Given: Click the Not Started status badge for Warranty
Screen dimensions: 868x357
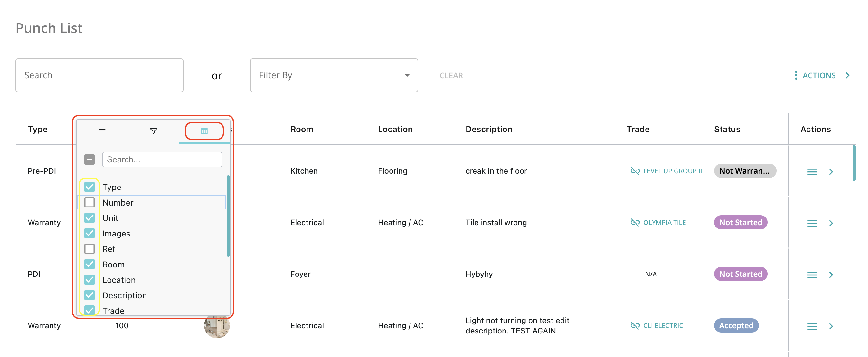Looking at the screenshot, I should [x=740, y=223].
